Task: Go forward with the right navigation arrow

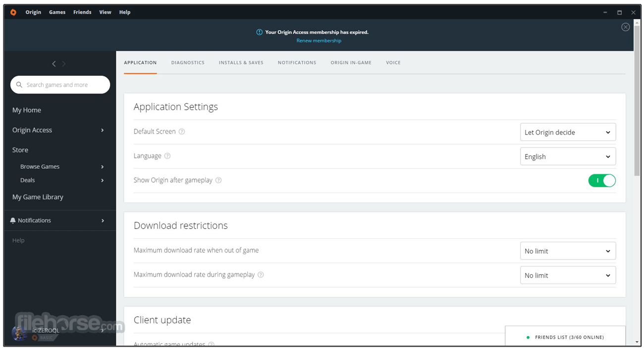Action: [x=64, y=64]
